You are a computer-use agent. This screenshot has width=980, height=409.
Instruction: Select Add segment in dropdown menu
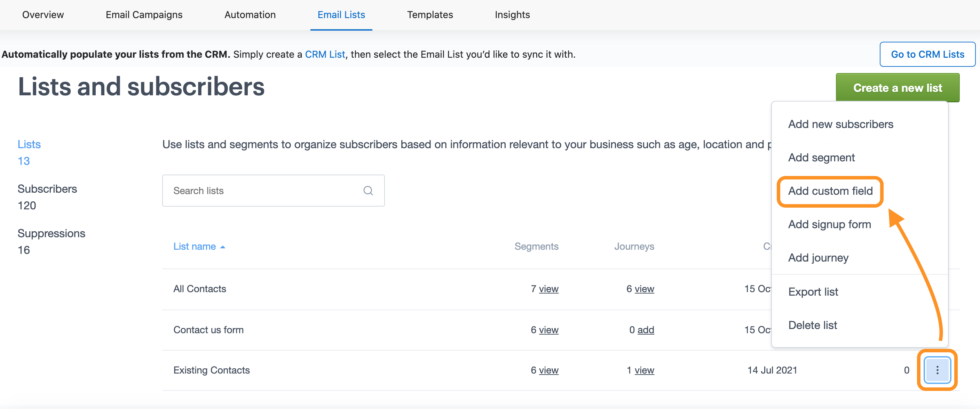(x=821, y=157)
